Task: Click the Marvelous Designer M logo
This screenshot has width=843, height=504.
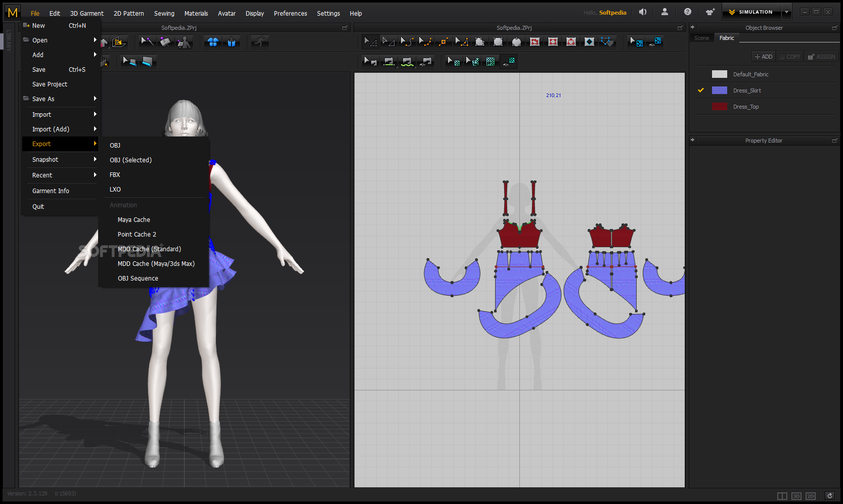Action: 13,13
